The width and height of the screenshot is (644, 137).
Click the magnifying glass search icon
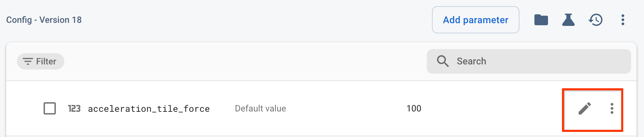point(442,61)
